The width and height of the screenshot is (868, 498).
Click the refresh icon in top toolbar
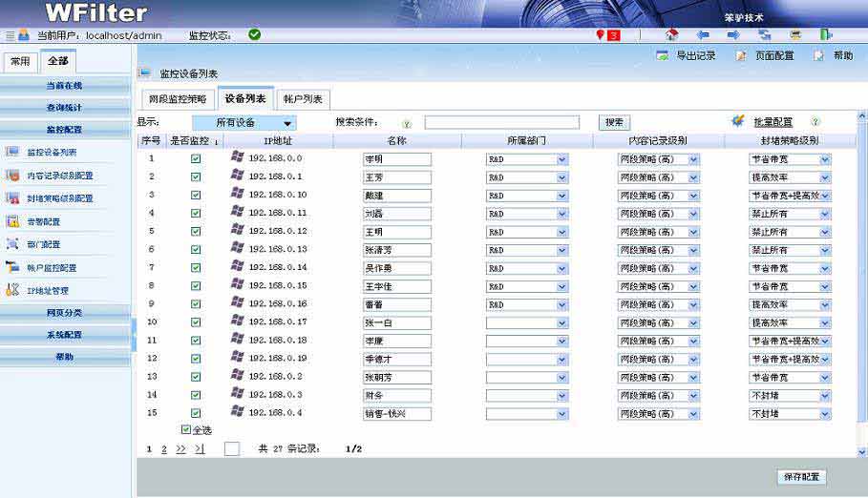[765, 35]
